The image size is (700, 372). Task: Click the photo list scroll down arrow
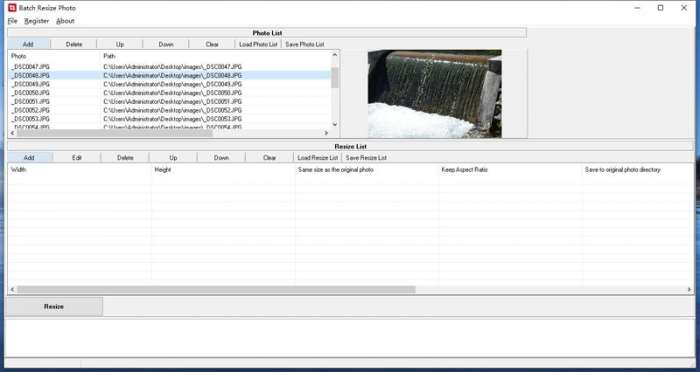pos(335,125)
